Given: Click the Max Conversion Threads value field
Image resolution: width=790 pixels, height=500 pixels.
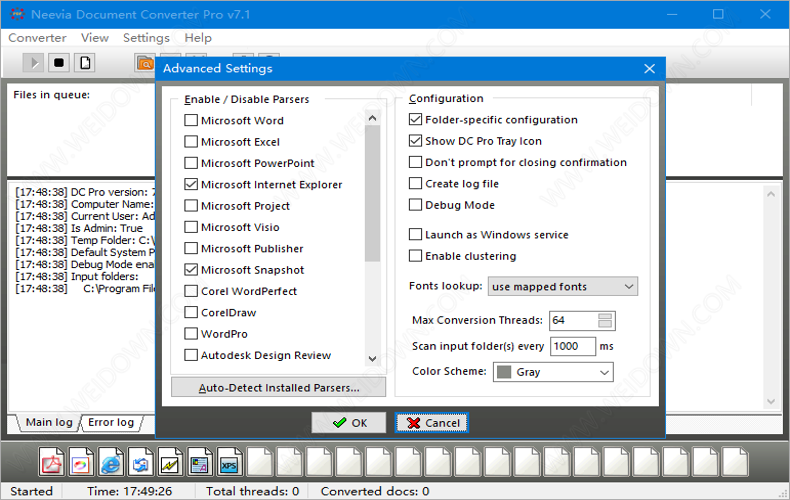Looking at the screenshot, I should (573, 321).
